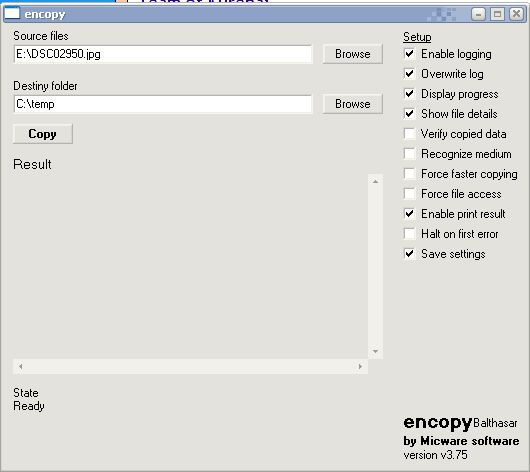
Task: Click the Result label
Action: (32, 164)
